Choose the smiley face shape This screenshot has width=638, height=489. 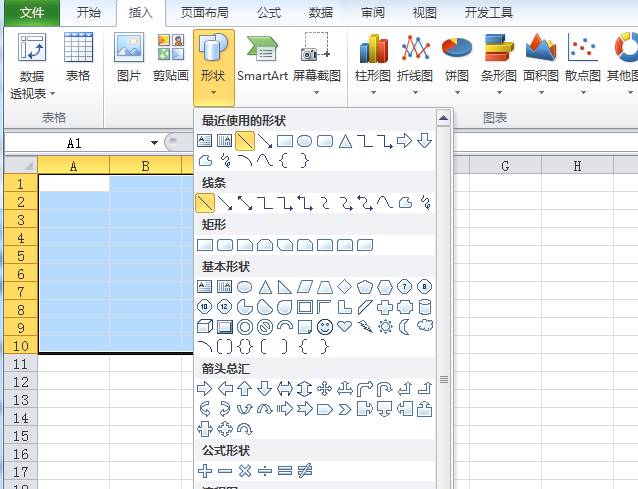coord(325,327)
